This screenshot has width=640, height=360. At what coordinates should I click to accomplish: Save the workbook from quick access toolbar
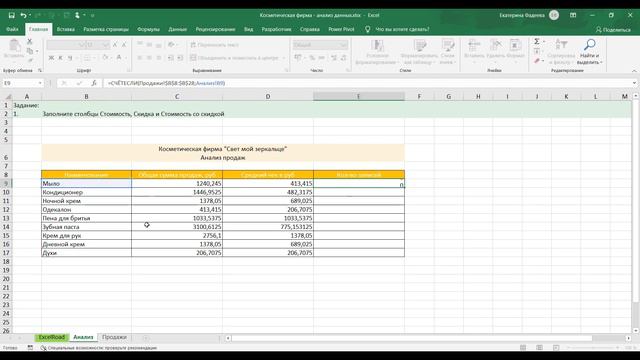pos(11,15)
